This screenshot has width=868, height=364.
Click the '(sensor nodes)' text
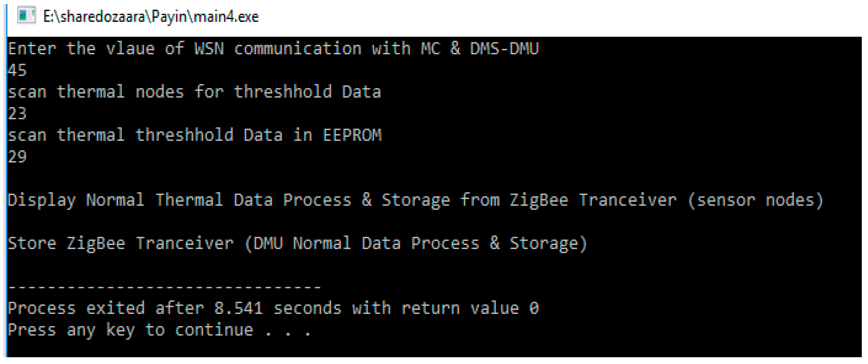[755, 200]
